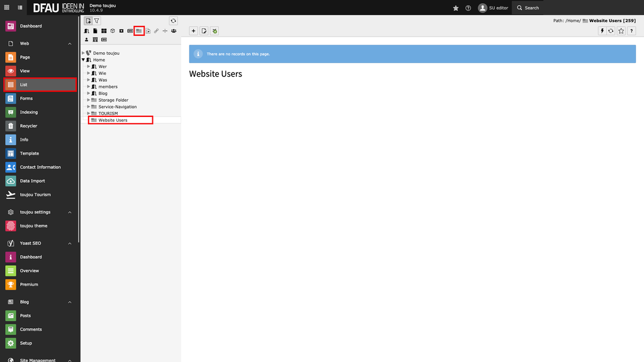644x362 pixels.
Task: Click the star icon to bookmark this page
Action: click(621, 31)
